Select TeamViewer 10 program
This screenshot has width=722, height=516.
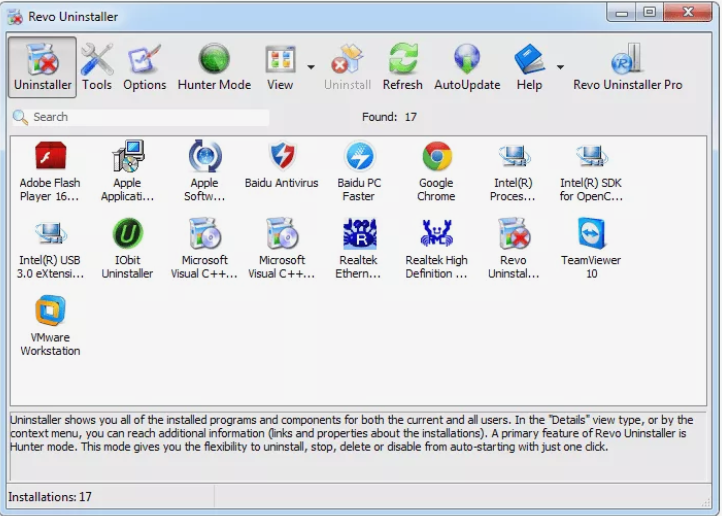pos(591,249)
